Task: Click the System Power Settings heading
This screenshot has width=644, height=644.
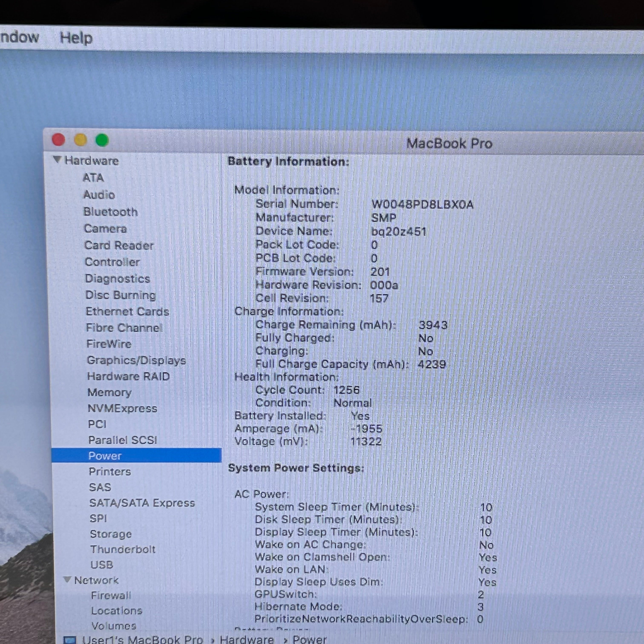Action: click(296, 468)
